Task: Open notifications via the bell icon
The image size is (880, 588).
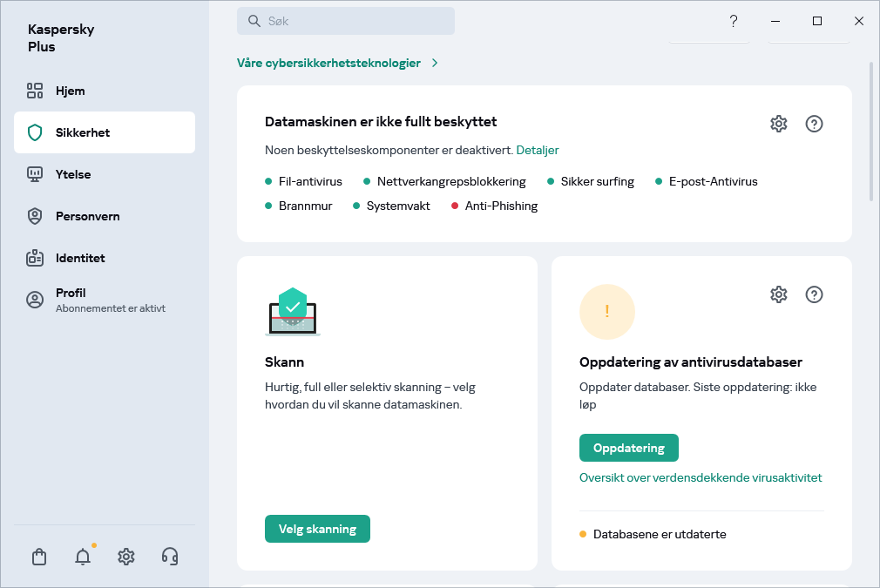Action: 82,557
